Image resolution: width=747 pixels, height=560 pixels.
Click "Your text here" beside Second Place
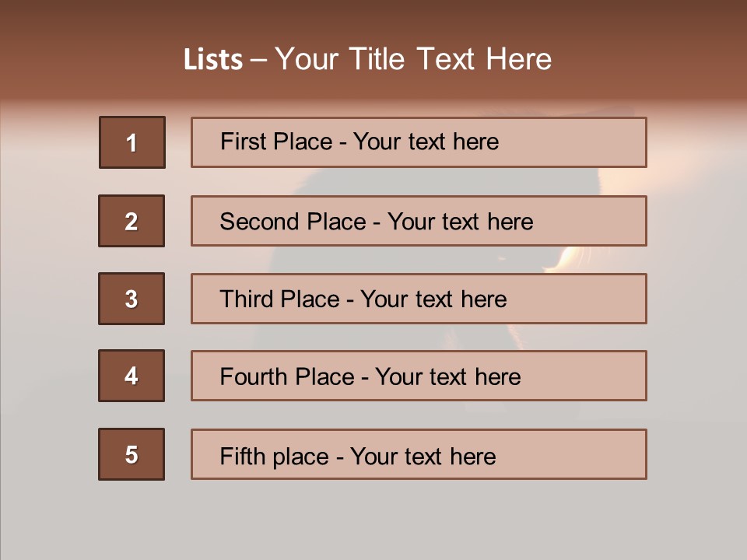460,222
